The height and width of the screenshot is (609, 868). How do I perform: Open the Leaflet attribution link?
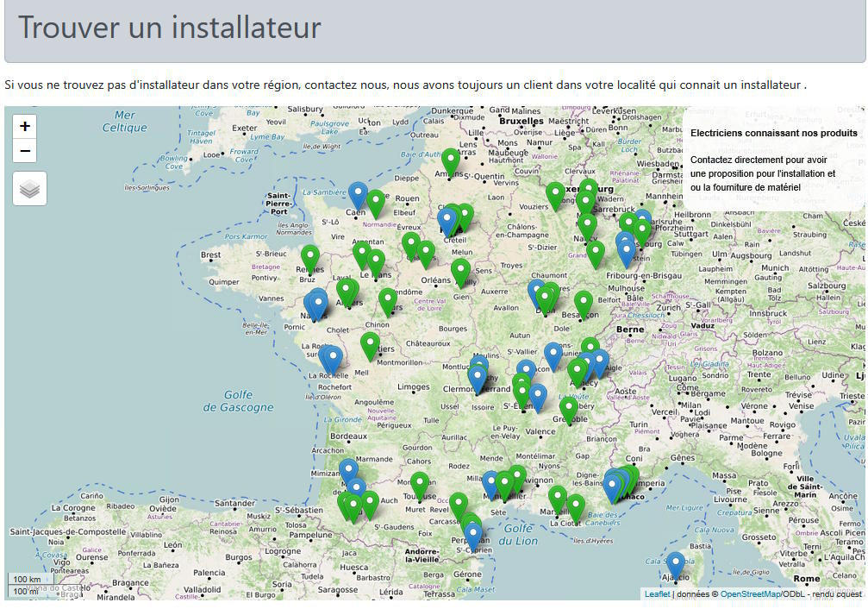click(x=657, y=594)
